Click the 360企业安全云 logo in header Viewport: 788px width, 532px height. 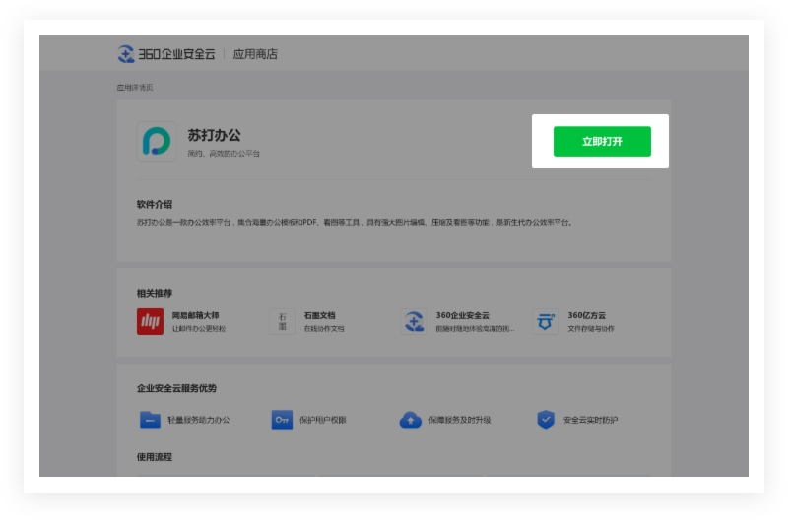click(166, 54)
